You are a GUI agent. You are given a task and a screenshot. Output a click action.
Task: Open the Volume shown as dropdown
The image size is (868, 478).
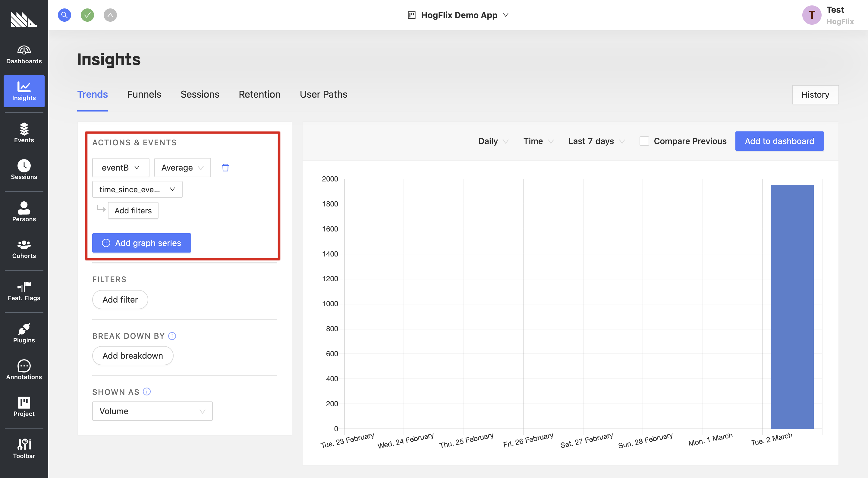[153, 410]
